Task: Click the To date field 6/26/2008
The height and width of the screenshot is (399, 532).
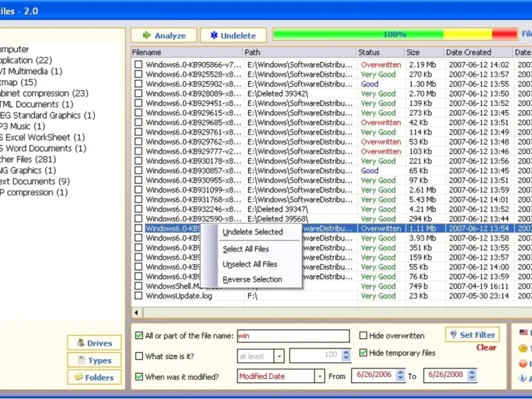Action: coord(446,375)
